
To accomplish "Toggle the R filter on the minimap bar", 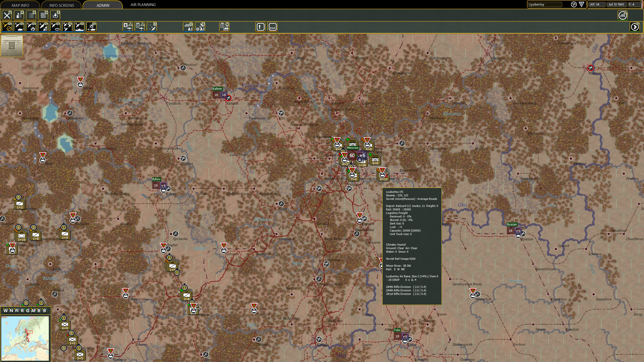I will point(22,311).
